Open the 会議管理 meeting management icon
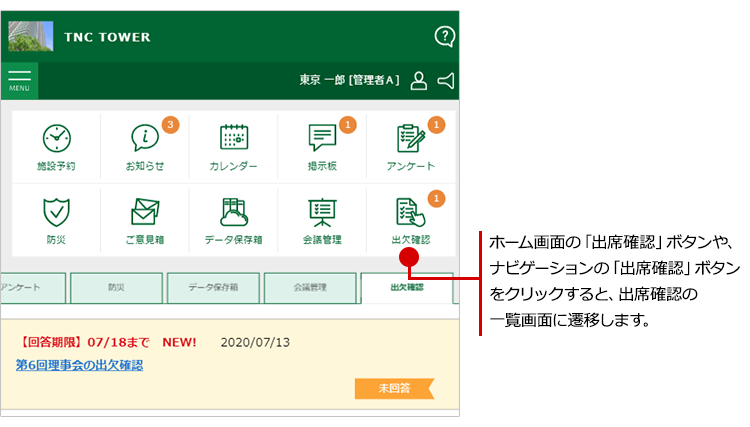Image resolution: width=750 pixels, height=427 pixels. click(x=322, y=219)
